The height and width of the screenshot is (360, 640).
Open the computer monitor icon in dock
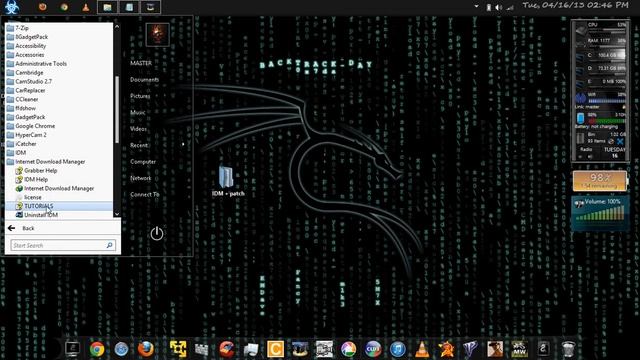[73, 349]
